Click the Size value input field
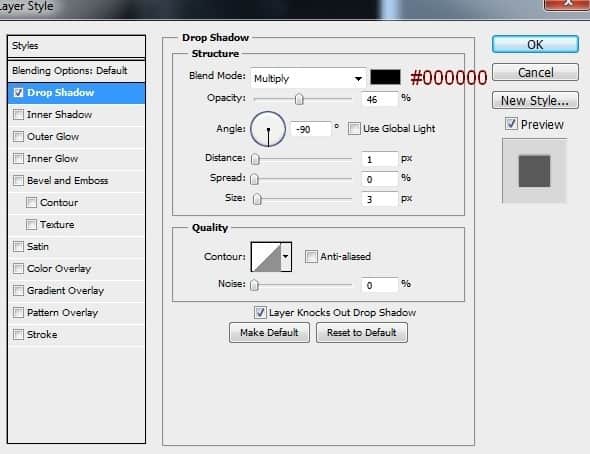This screenshot has height=454, width=590. tap(379, 199)
